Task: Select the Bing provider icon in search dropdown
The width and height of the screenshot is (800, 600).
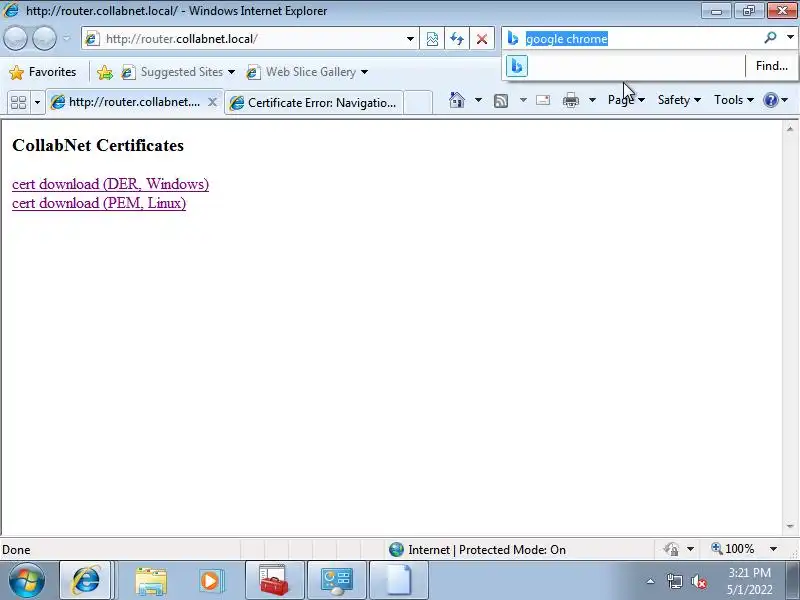Action: point(517,66)
